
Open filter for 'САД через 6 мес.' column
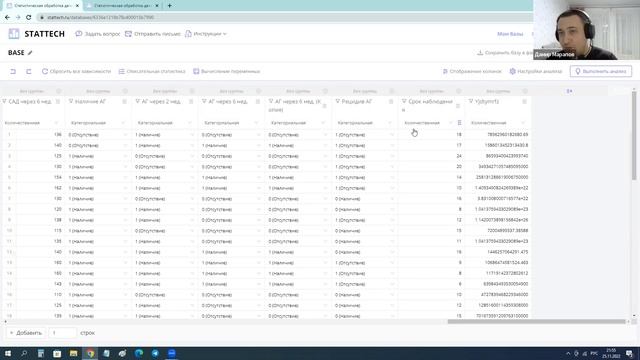coord(4,101)
